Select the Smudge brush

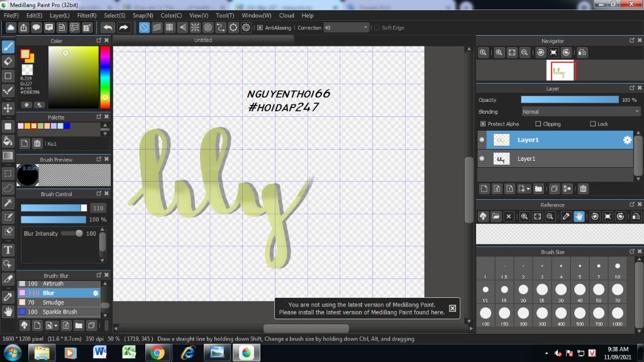point(58,302)
